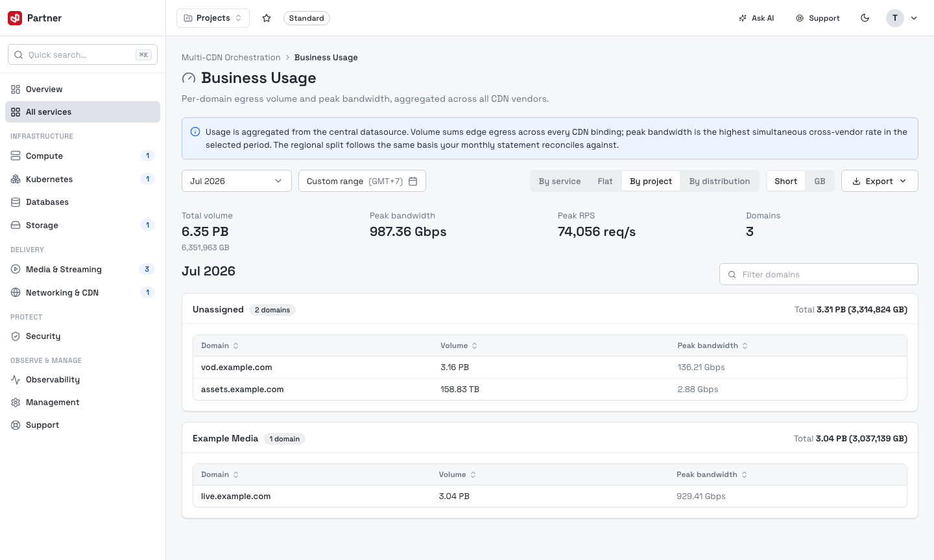This screenshot has width=934, height=560.
Task: Click the magnifier icon in Filter domains
Action: click(x=732, y=275)
